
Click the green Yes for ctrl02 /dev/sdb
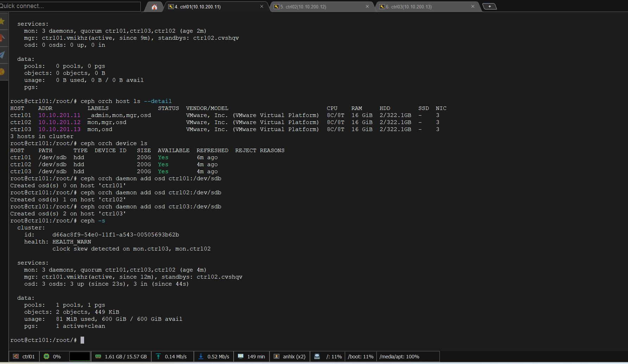(x=163, y=164)
